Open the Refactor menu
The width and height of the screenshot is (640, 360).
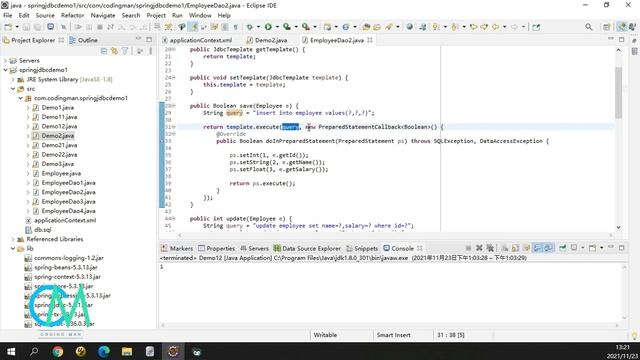pyautogui.click(x=72, y=16)
